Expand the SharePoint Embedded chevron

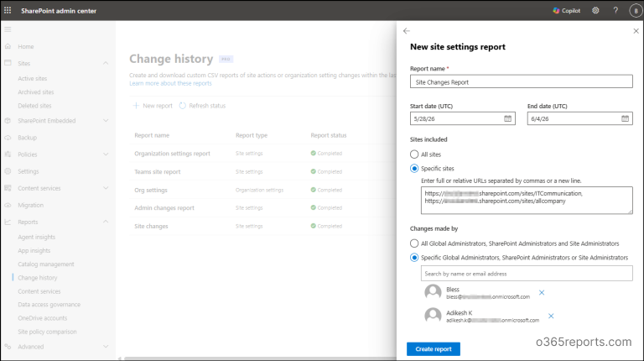tap(106, 121)
